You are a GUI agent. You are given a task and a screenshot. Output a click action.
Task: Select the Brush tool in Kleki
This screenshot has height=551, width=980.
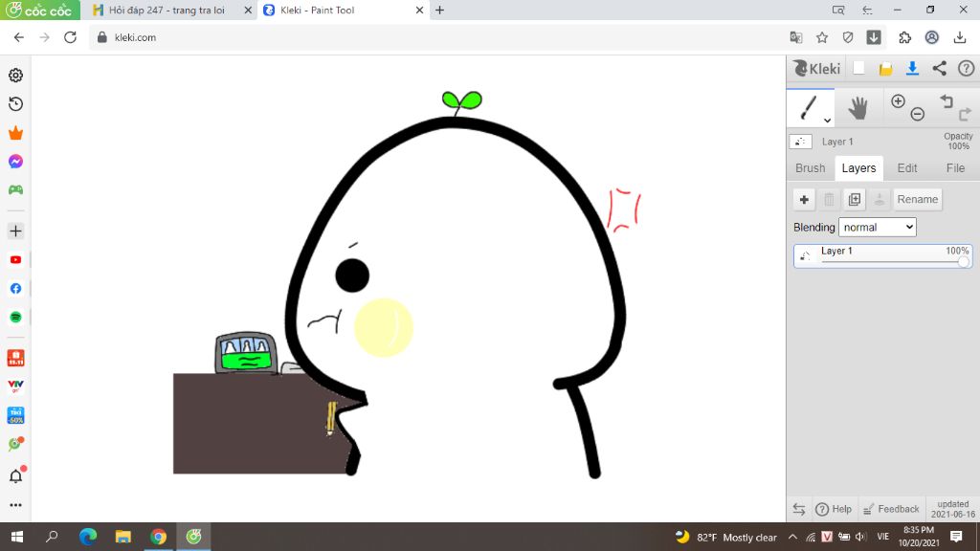pyautogui.click(x=809, y=107)
